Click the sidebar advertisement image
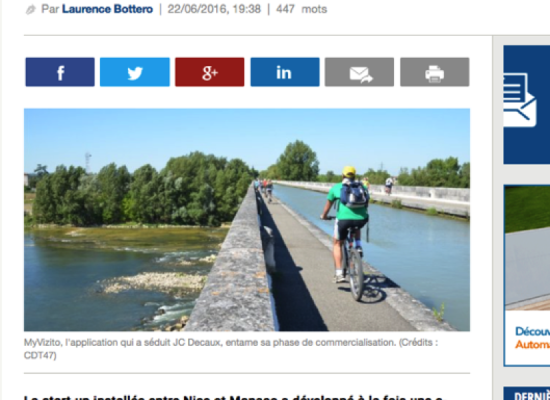The height and width of the screenshot is (400, 550). point(527,248)
